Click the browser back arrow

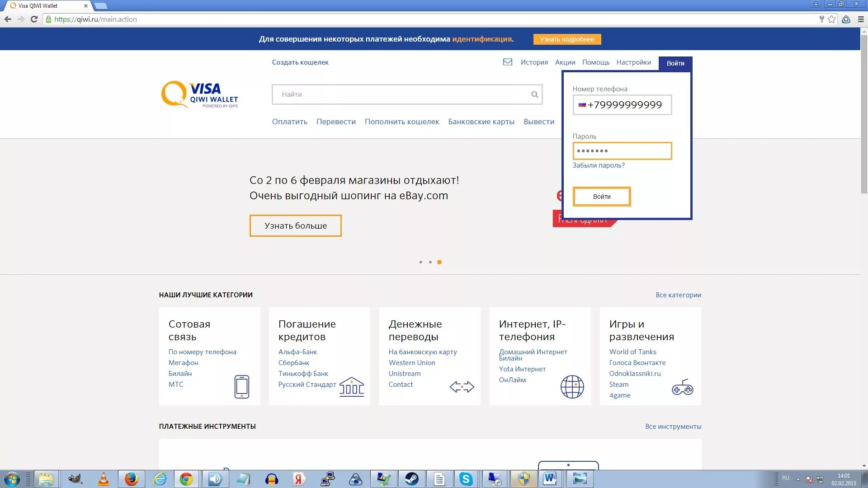8,19
